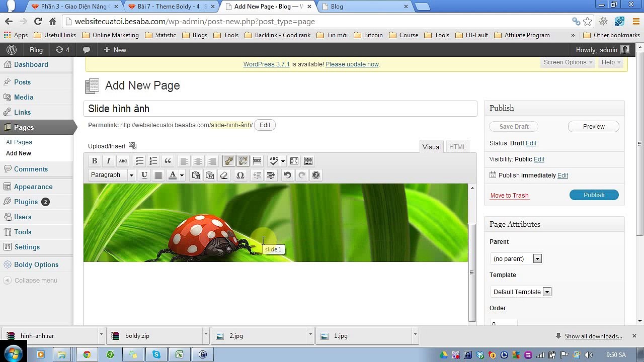
Task: Align text right in the editor
Action: point(212,161)
